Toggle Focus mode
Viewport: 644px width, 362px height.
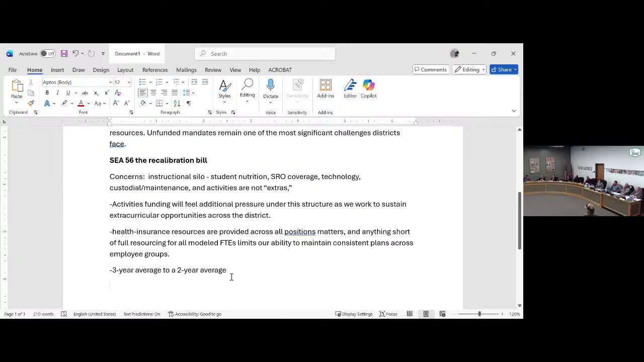(388, 314)
